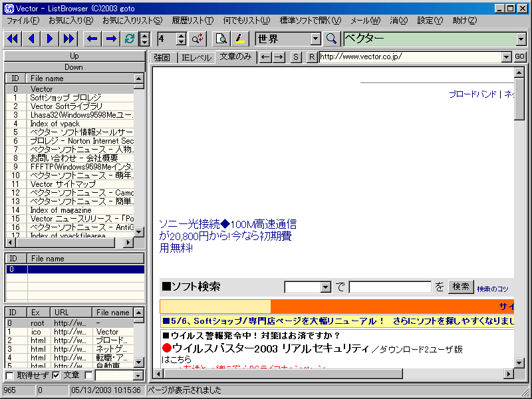Screen dimensions: 532x399
Task: Click the 検索 button in soft search
Action: (461, 287)
